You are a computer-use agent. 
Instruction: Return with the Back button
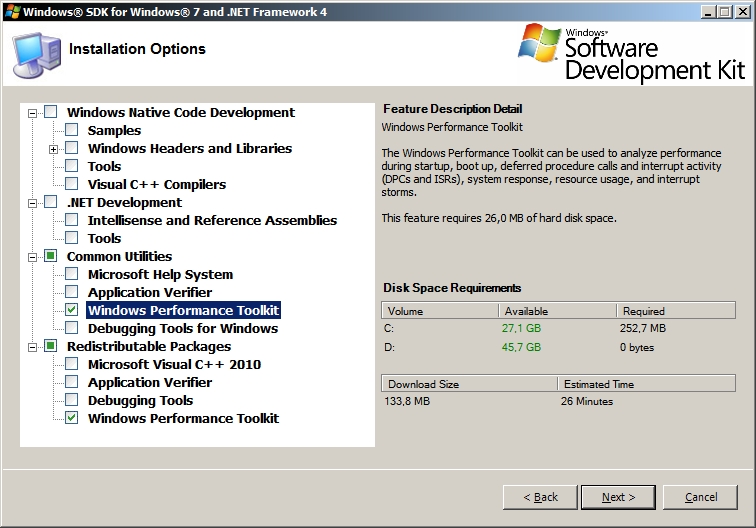pos(540,497)
